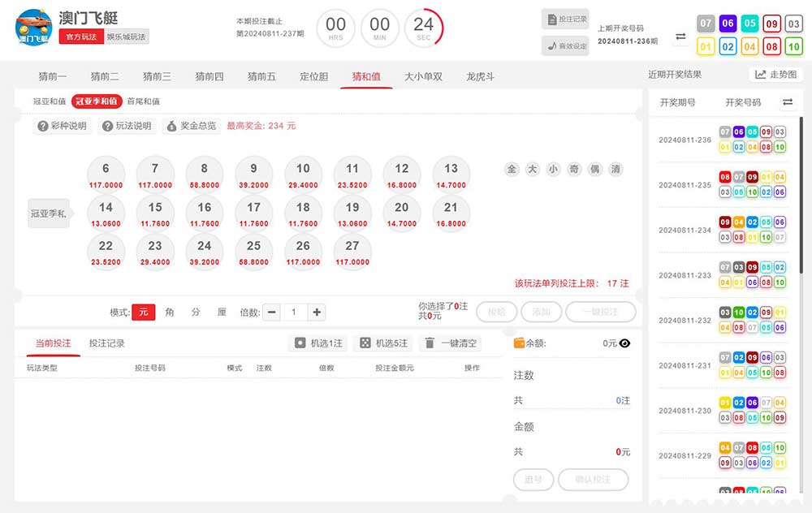The height and width of the screenshot is (513, 812).
Task: Clear all bets with 一键清空
Action: click(x=450, y=343)
